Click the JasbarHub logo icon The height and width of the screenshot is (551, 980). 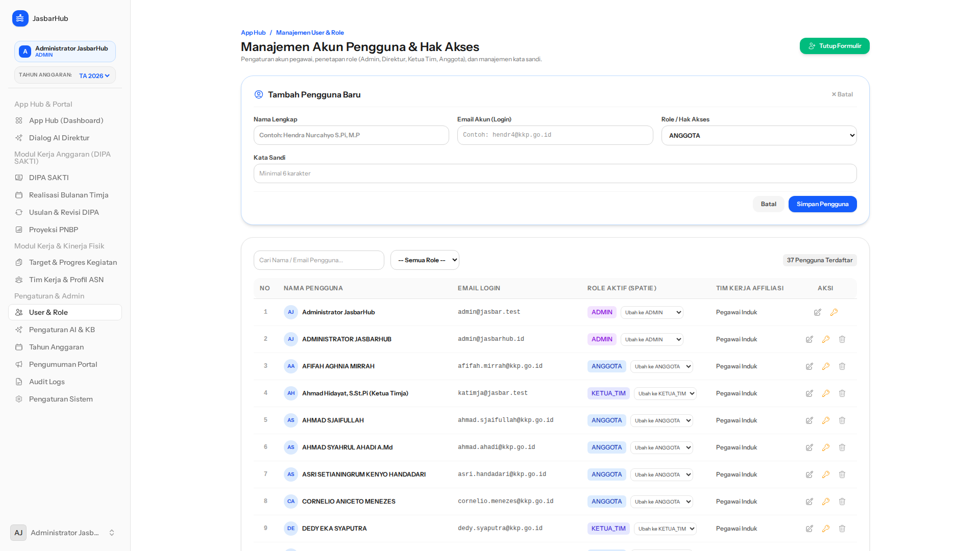[20, 18]
